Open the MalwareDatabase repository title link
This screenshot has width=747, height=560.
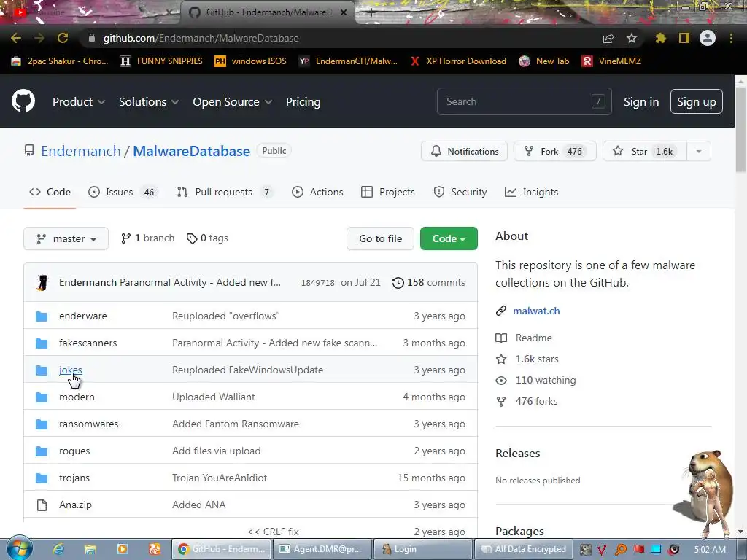tap(192, 151)
